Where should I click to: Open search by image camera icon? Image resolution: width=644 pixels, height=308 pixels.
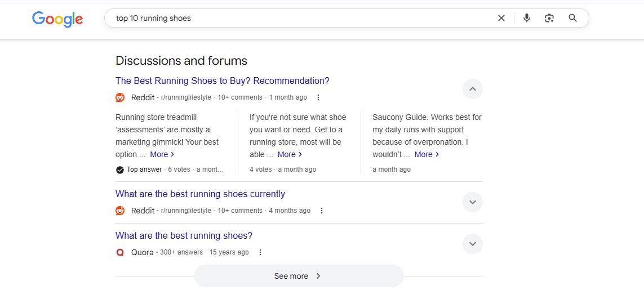coord(549,18)
